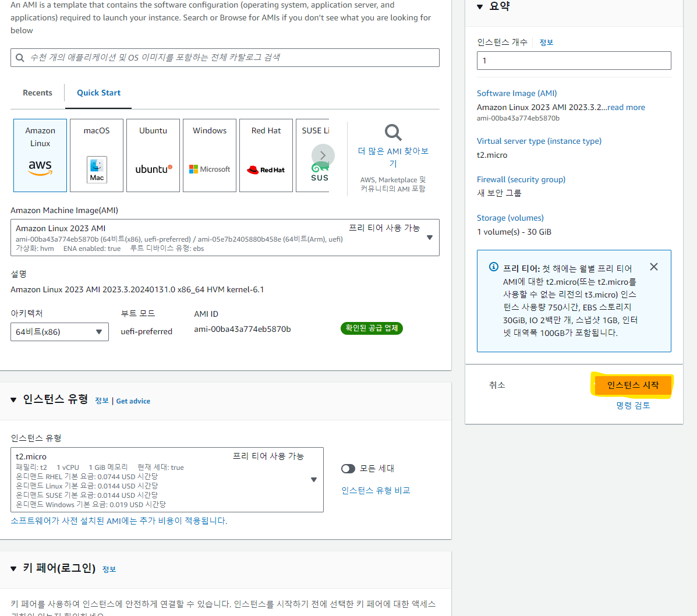697x616 pixels.
Task: Click the 인스턴스 시작 launch button
Action: tap(632, 385)
